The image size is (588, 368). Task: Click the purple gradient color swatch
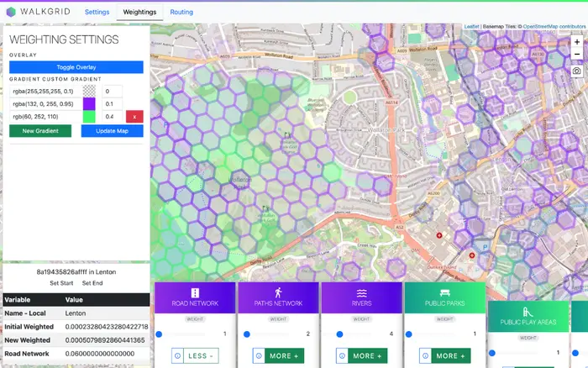click(89, 103)
